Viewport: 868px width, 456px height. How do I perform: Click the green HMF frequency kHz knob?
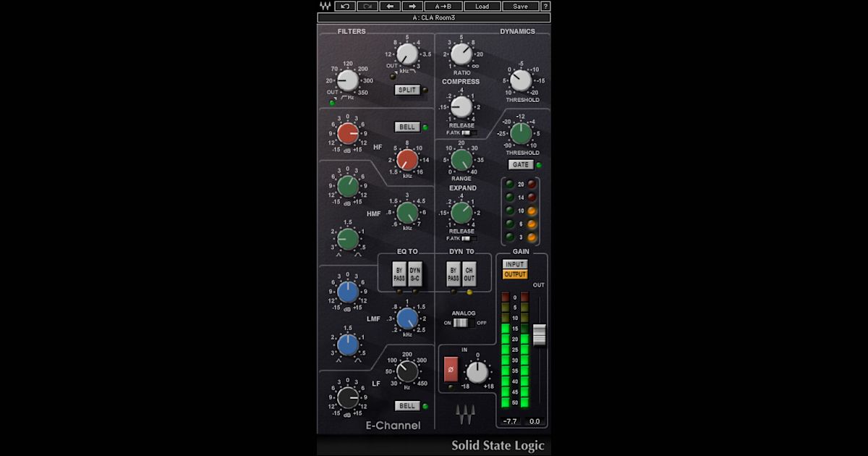tap(407, 213)
